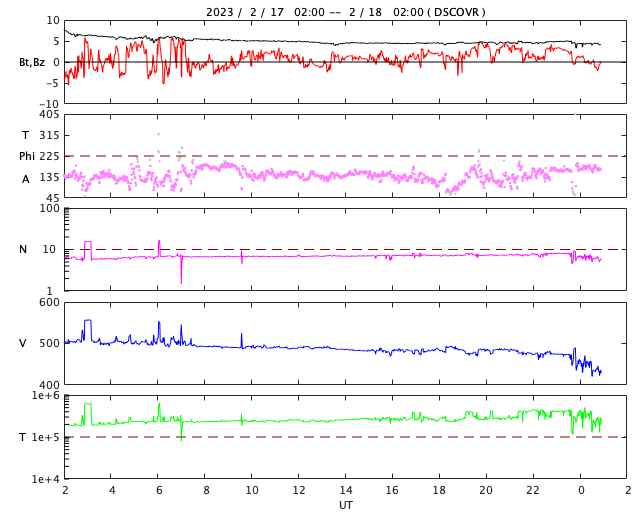Click the magenta density dip near hour 7
Viewport: 640px width, 512px height.
click(181, 269)
